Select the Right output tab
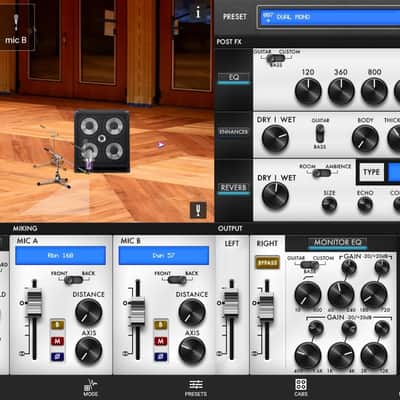Image resolution: width=400 pixels, height=400 pixels. pyautogui.click(x=267, y=243)
